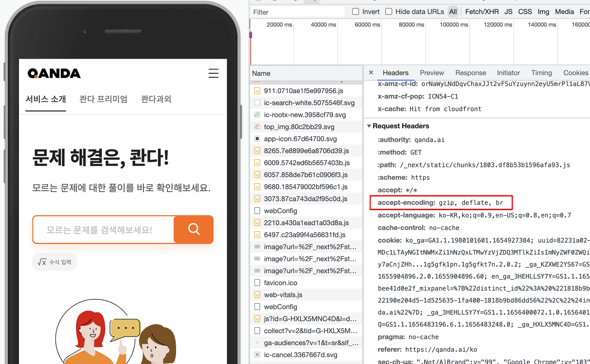Filter requests by Media
This screenshot has width=590, height=364.
564,12
